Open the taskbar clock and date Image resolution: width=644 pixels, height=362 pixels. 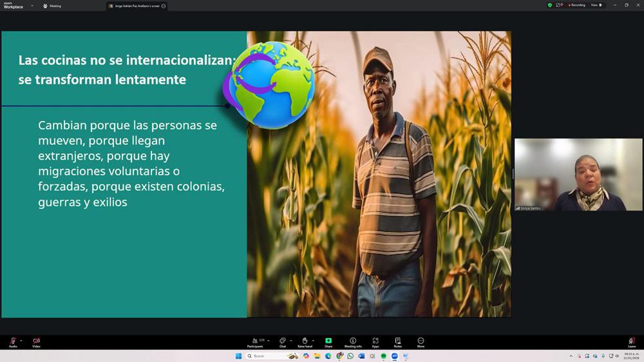coord(631,356)
